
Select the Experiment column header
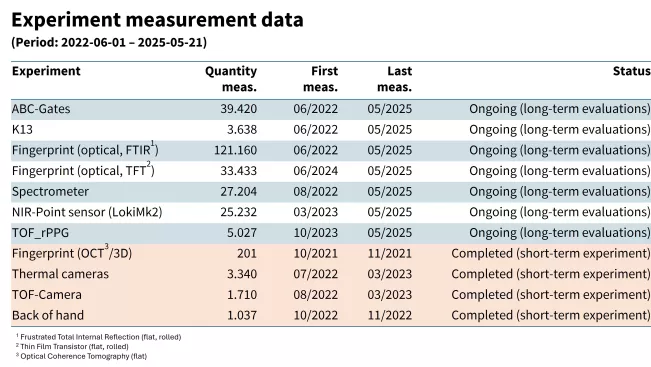(x=46, y=71)
